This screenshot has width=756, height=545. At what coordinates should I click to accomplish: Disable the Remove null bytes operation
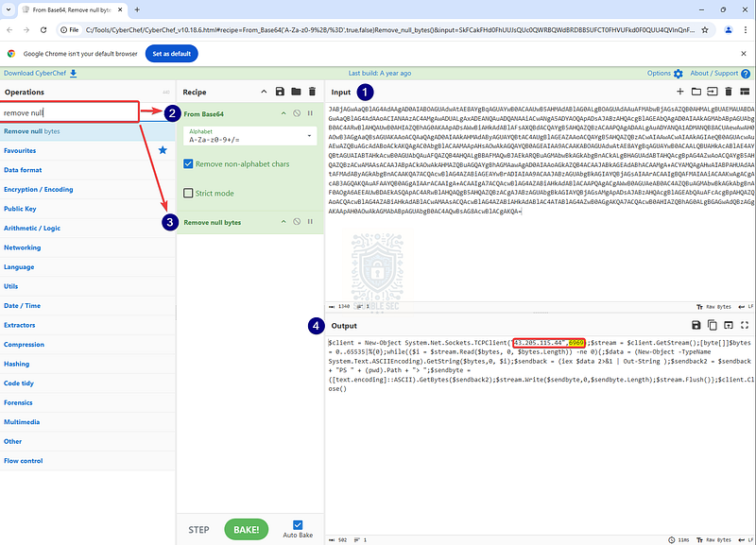point(297,222)
